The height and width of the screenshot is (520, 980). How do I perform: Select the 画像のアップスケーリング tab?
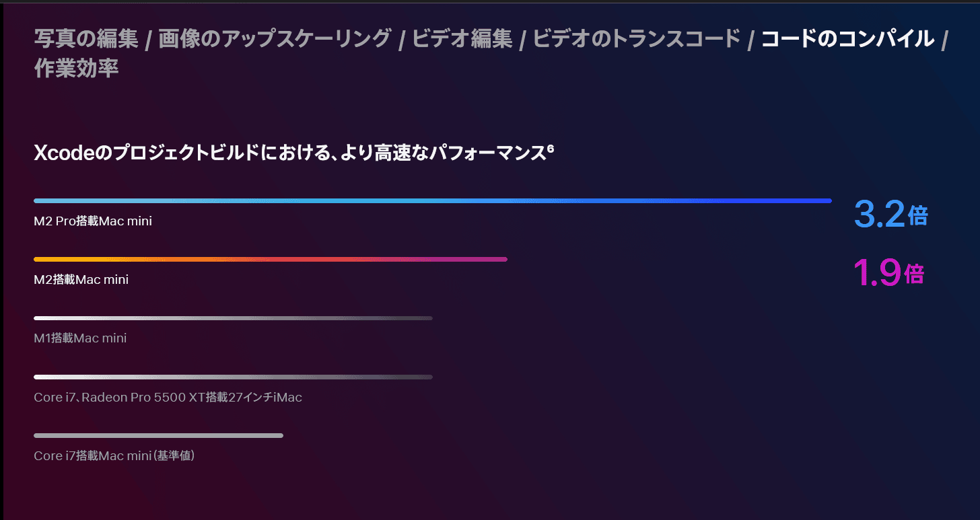[275, 39]
